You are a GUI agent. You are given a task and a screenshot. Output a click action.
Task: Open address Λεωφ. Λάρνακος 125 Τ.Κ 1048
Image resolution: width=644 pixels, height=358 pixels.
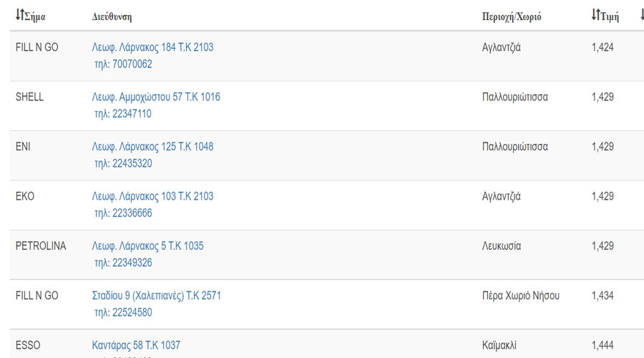coord(152,147)
